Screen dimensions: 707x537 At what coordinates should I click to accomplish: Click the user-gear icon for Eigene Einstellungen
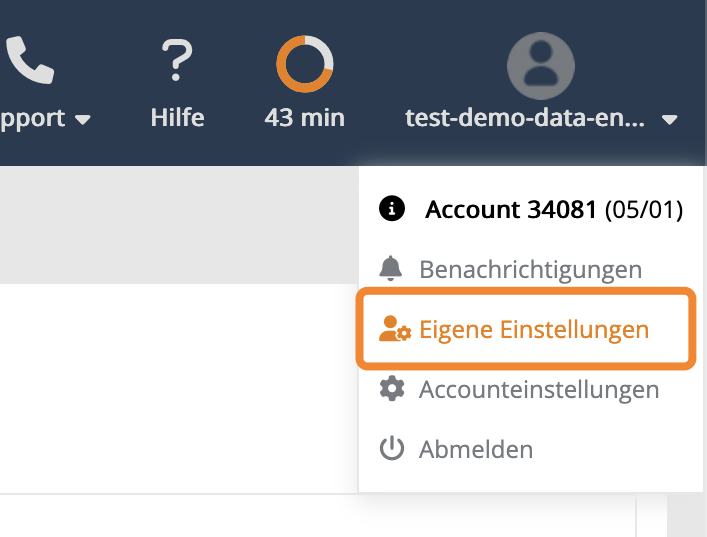coord(394,330)
